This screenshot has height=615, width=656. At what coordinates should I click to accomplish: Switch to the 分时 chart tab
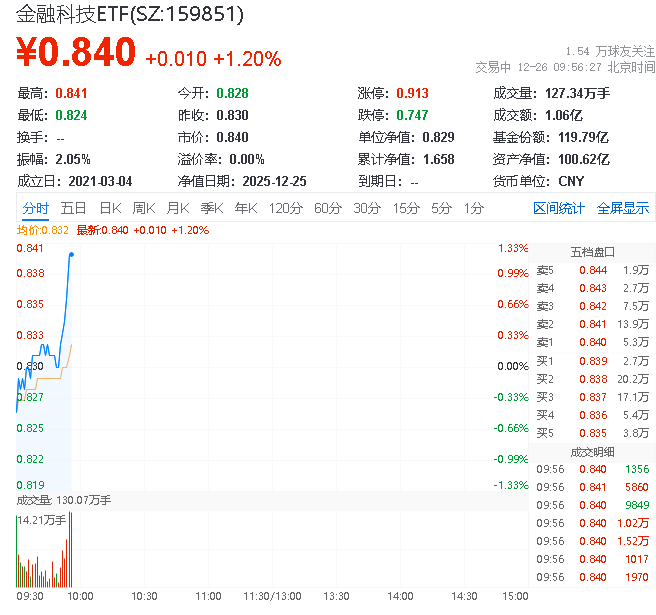pos(35,208)
